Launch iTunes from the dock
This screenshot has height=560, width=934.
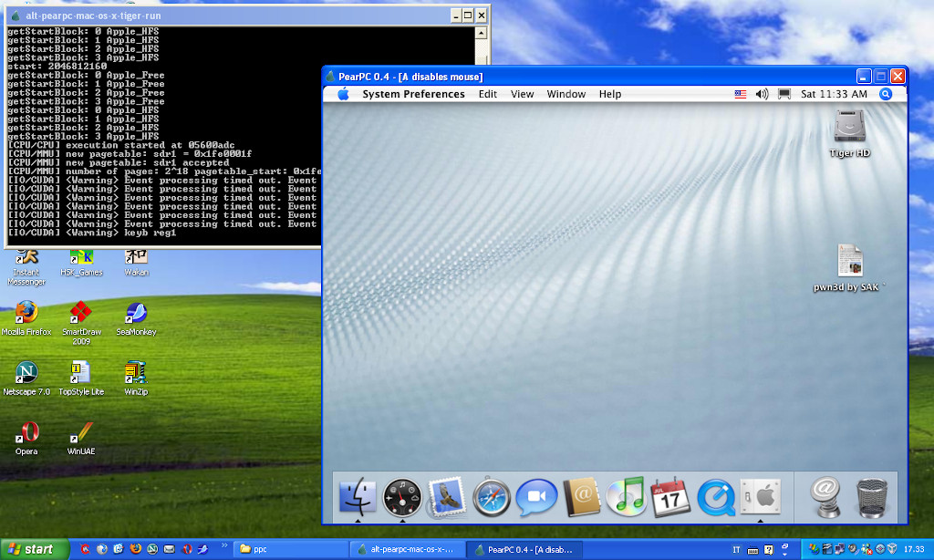pos(626,497)
